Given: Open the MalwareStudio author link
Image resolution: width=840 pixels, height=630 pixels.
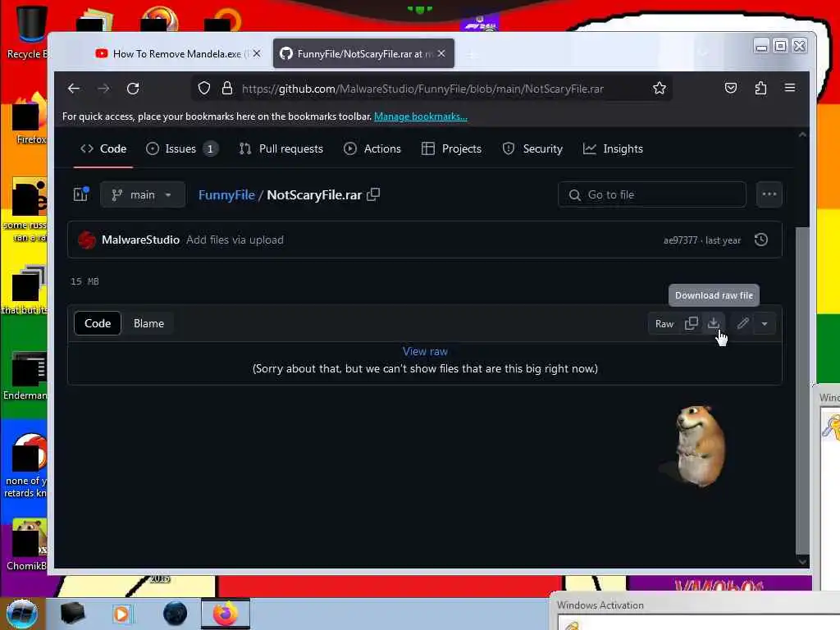Looking at the screenshot, I should [x=140, y=240].
